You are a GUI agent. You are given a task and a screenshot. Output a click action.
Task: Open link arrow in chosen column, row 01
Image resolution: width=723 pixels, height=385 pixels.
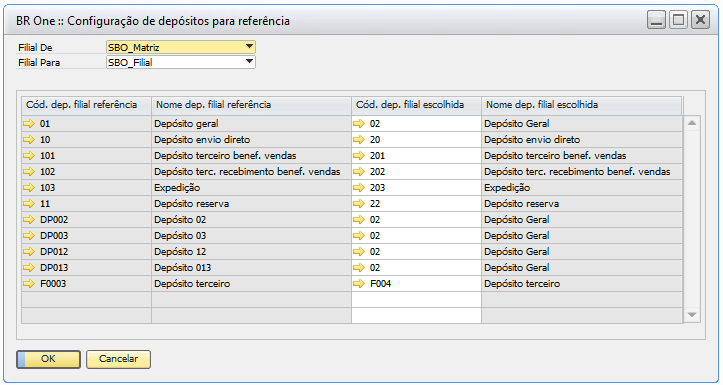click(x=359, y=124)
